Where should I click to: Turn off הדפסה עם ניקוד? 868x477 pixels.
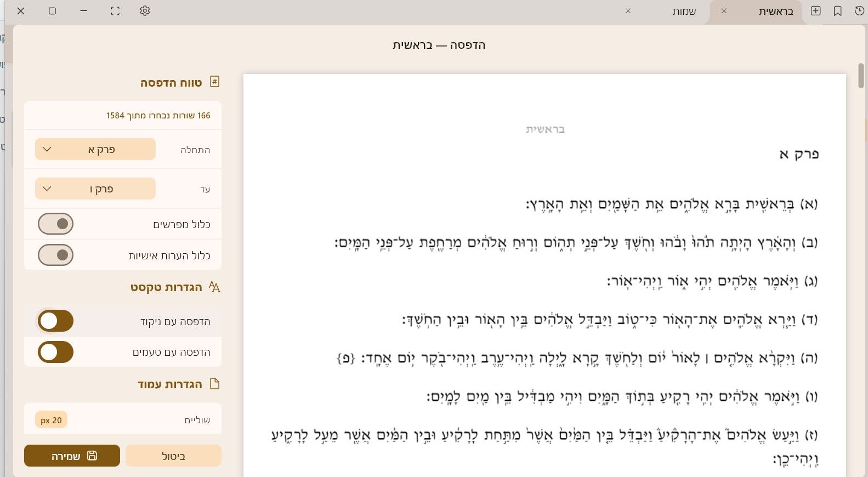[x=55, y=321]
